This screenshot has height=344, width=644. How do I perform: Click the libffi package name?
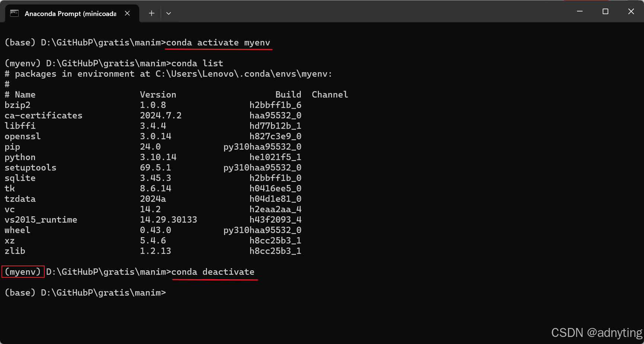(x=20, y=126)
